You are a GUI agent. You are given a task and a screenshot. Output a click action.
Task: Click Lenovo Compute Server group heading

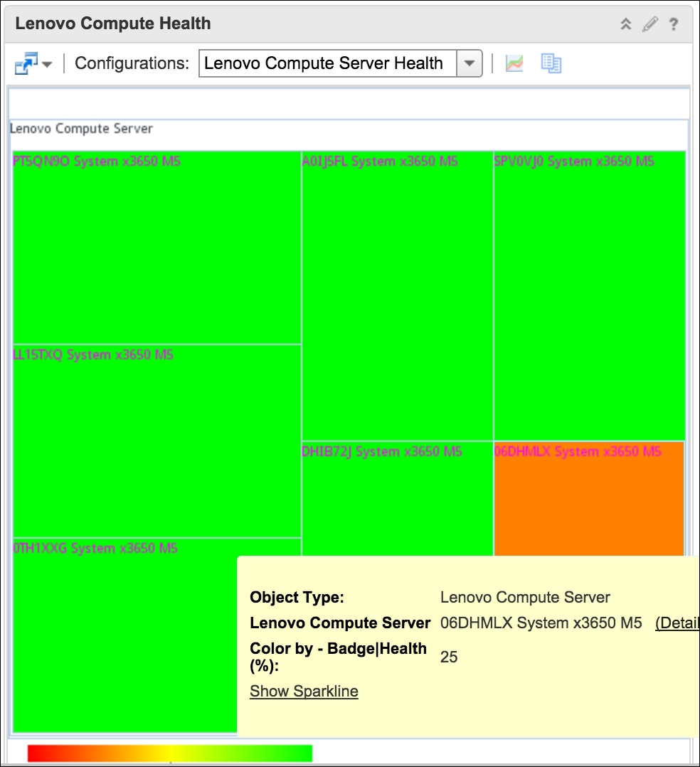click(x=81, y=129)
